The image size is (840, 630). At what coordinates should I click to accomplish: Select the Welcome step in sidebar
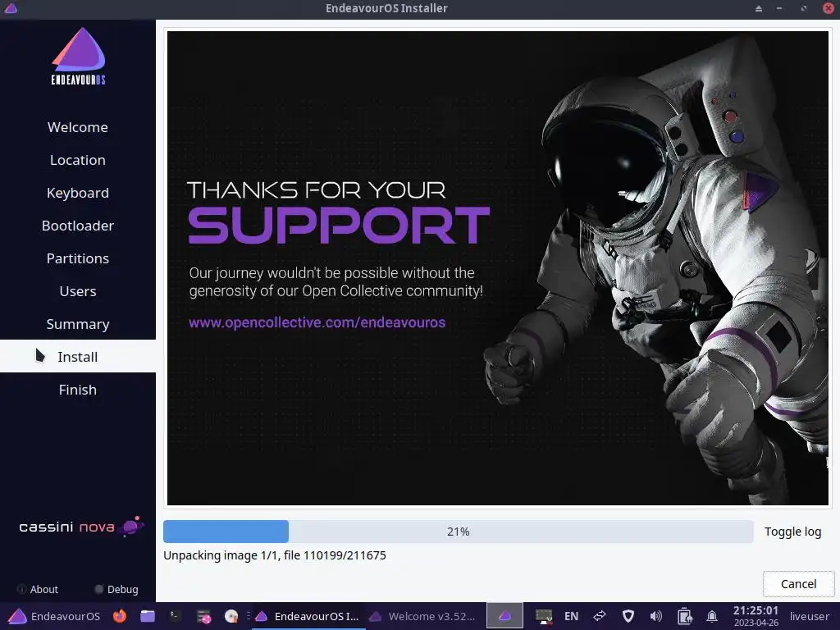tap(78, 127)
